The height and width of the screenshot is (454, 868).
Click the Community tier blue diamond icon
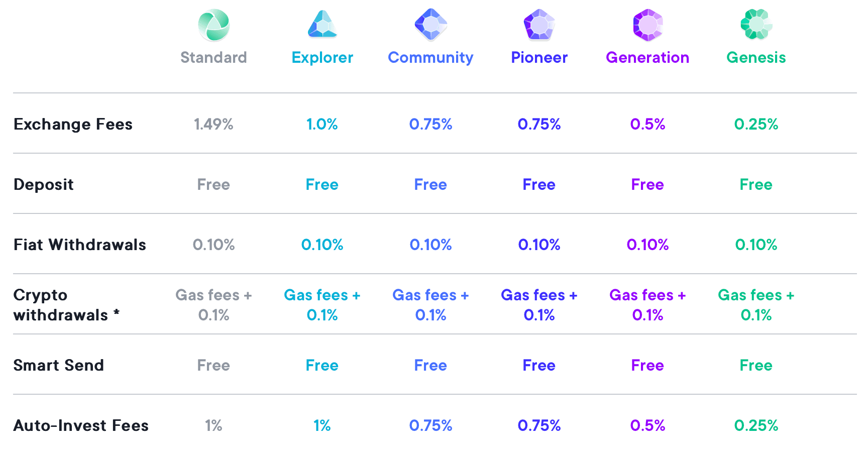tap(430, 25)
